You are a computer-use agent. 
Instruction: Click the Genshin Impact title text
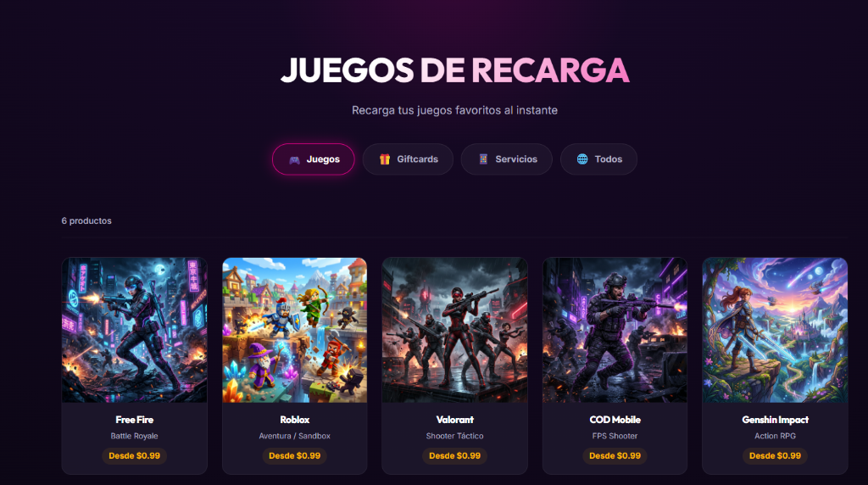point(775,421)
